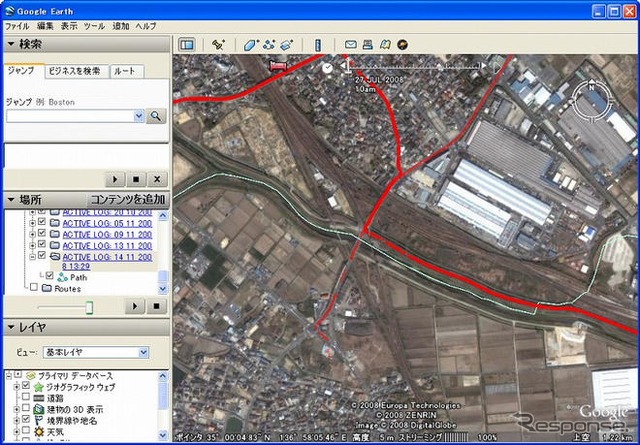Expand the Geographic Web layer node
This screenshot has height=445, width=640.
pyautogui.click(x=17, y=387)
